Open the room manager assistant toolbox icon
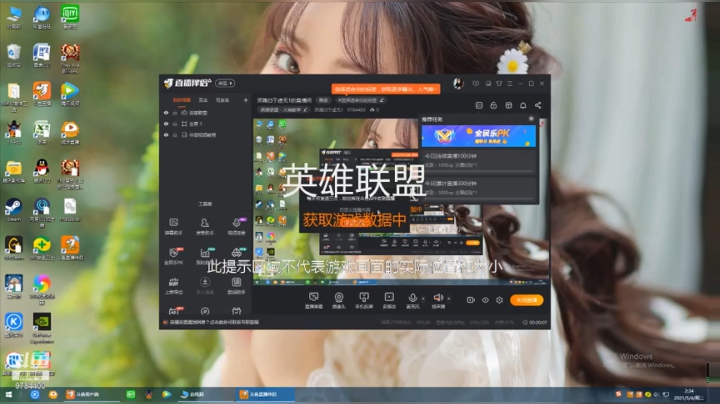This screenshot has height=404, width=720. (x=205, y=226)
